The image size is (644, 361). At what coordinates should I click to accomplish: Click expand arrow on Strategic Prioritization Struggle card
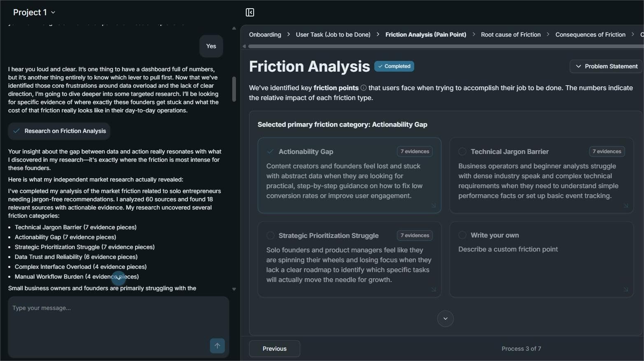tap(433, 289)
